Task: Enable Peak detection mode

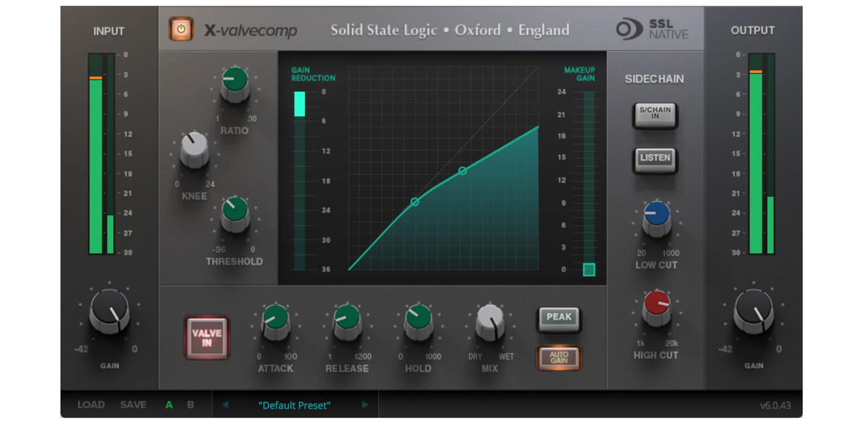Action: [x=559, y=317]
